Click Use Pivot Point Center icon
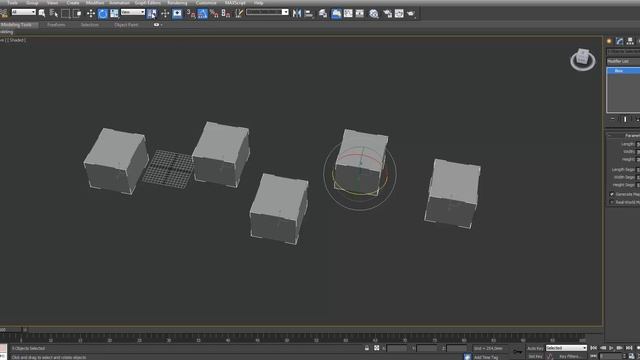 (151, 13)
